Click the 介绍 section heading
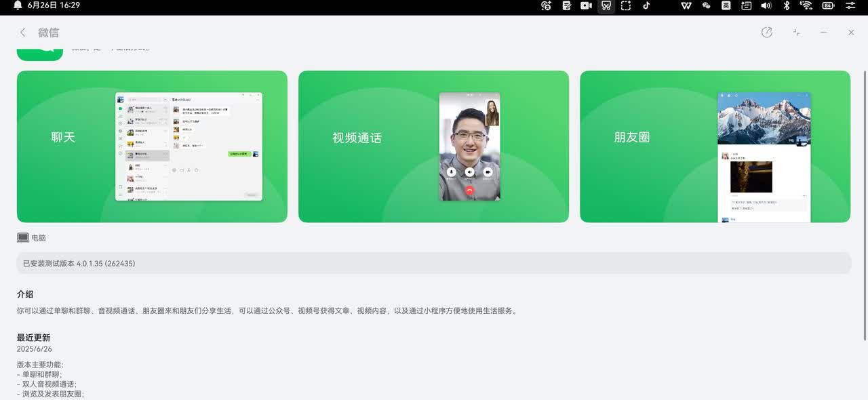 coord(25,294)
